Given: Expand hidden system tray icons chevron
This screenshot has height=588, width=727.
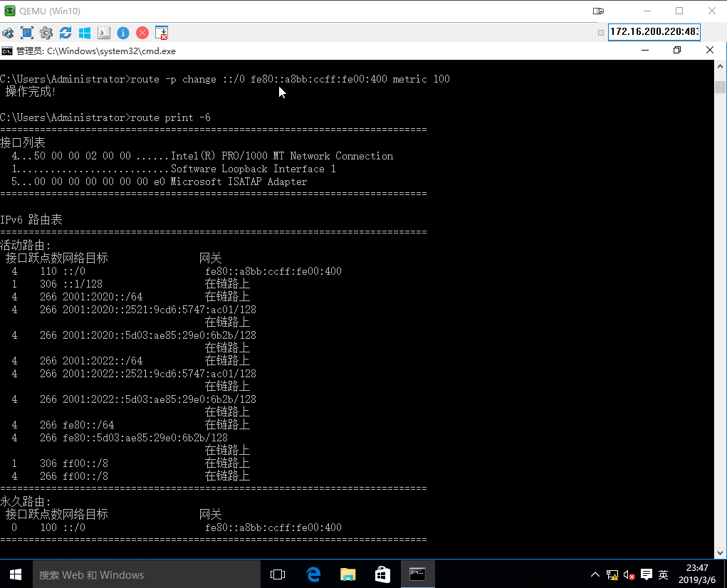Looking at the screenshot, I should pyautogui.click(x=595, y=574).
